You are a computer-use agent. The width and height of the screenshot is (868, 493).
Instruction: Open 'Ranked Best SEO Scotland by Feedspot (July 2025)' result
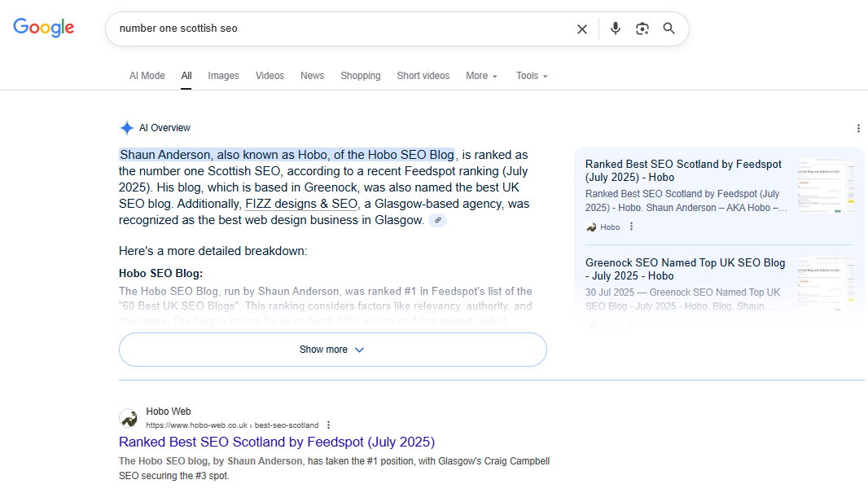[x=277, y=442]
